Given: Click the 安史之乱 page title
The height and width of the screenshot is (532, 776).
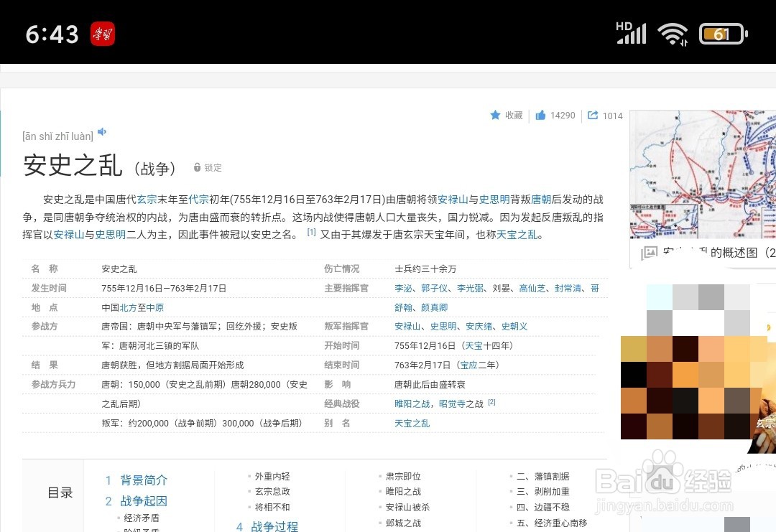Looking at the screenshot, I should tap(73, 165).
